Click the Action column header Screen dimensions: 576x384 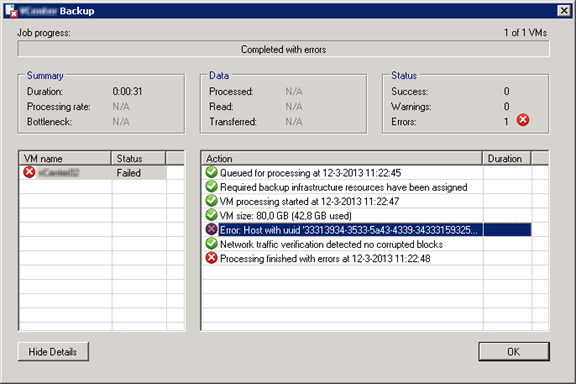coord(342,158)
